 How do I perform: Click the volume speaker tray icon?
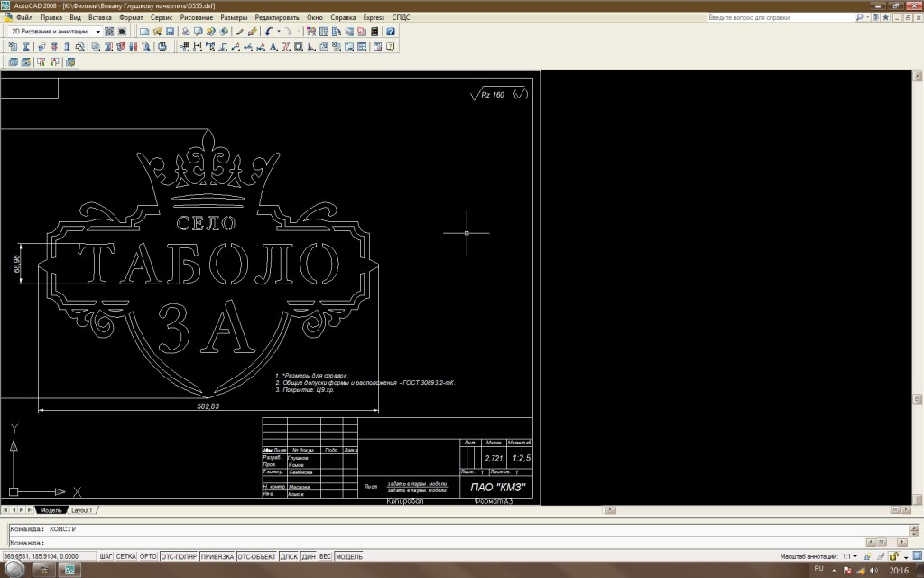873,571
